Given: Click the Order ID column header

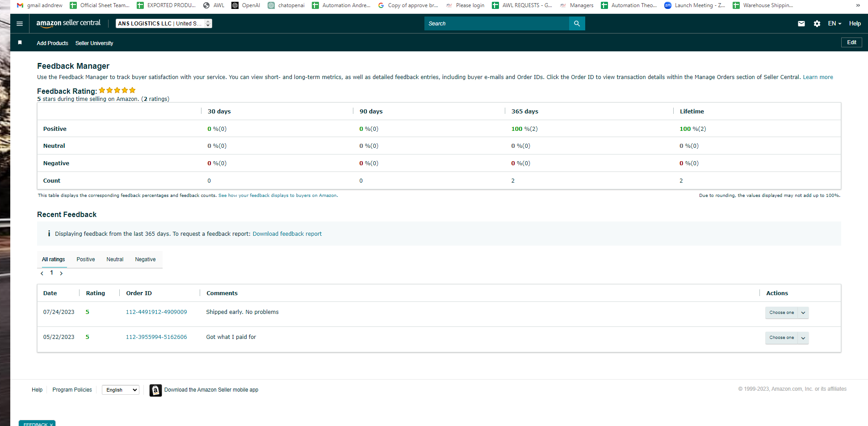Looking at the screenshot, I should pos(139,293).
